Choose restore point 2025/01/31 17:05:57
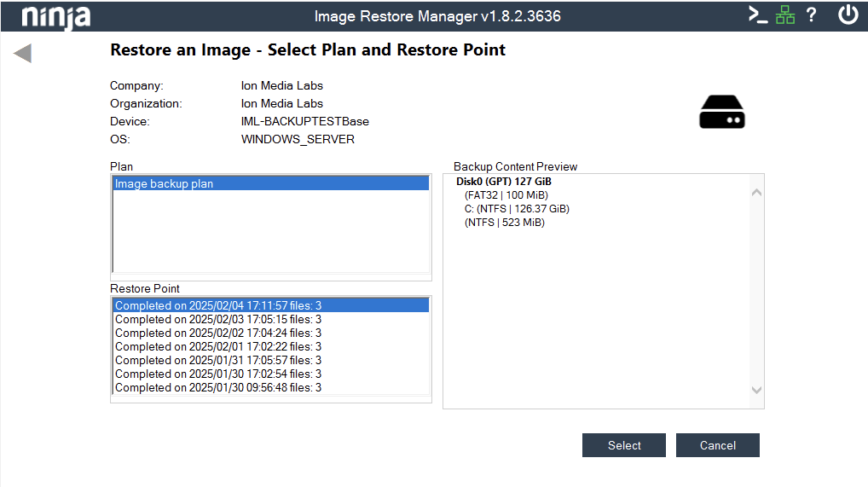The image size is (868, 487). click(218, 360)
